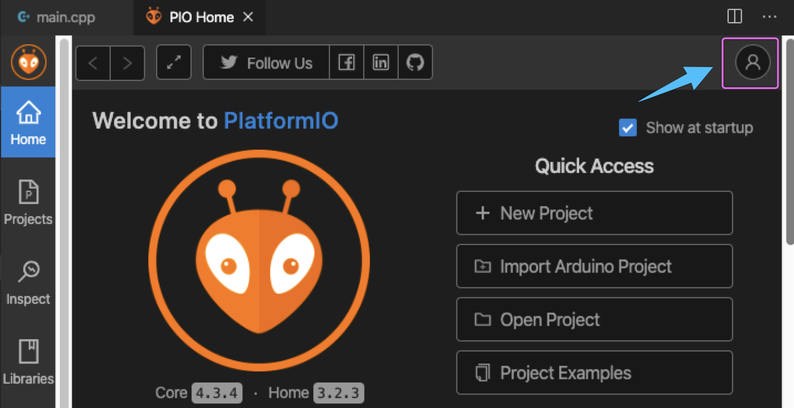Image resolution: width=794 pixels, height=408 pixels.
Task: Open the GitHub repository icon
Action: [415, 63]
